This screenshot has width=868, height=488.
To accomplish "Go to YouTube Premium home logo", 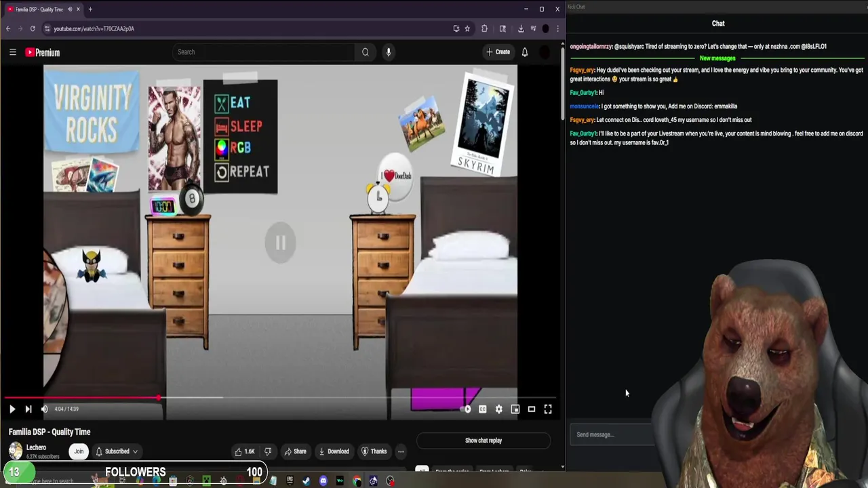I will coord(43,52).
